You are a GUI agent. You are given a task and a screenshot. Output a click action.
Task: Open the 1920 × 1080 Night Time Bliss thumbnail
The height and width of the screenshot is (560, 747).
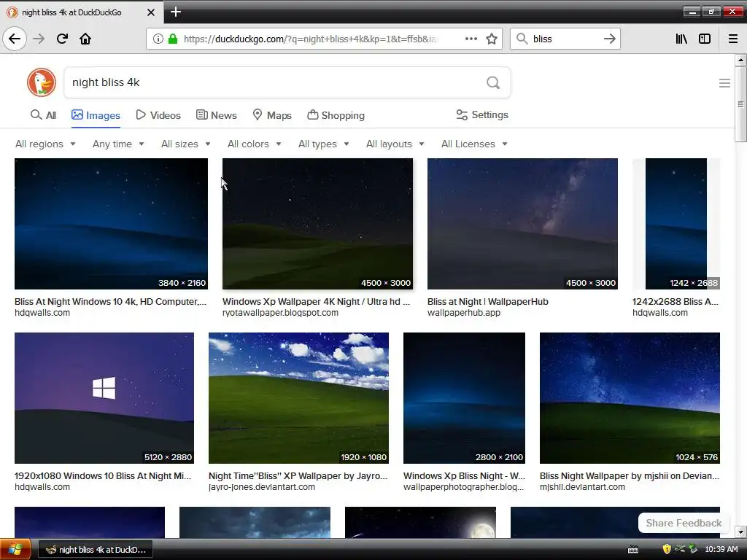[298, 398]
